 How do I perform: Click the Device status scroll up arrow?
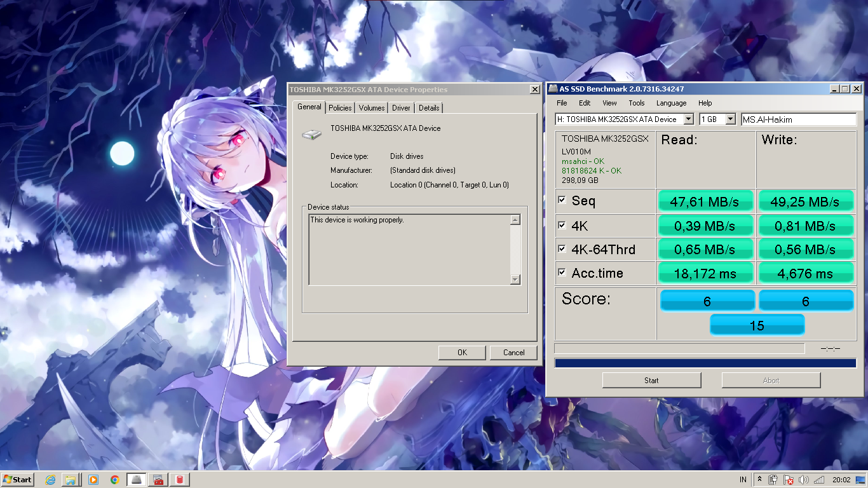[x=515, y=220]
